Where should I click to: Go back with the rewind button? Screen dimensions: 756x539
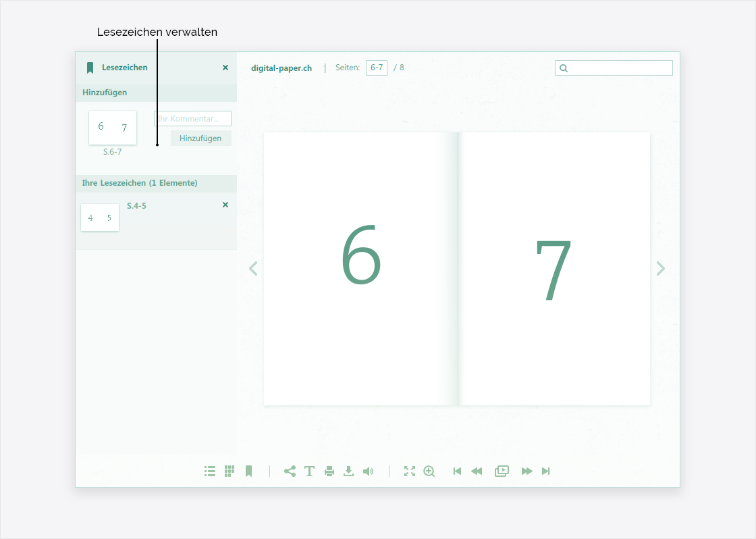pyautogui.click(x=477, y=471)
